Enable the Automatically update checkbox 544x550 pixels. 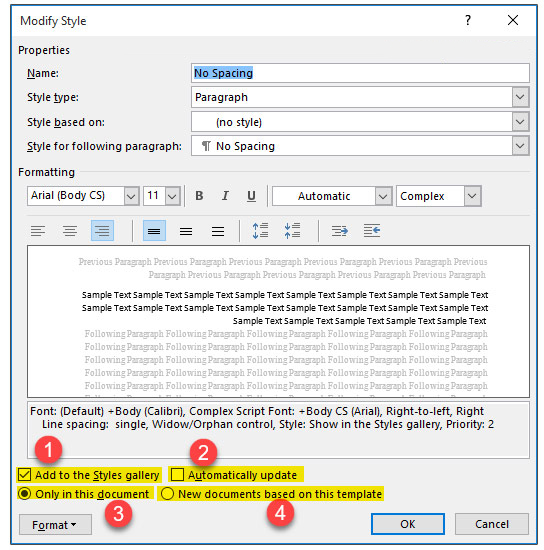click(x=177, y=475)
